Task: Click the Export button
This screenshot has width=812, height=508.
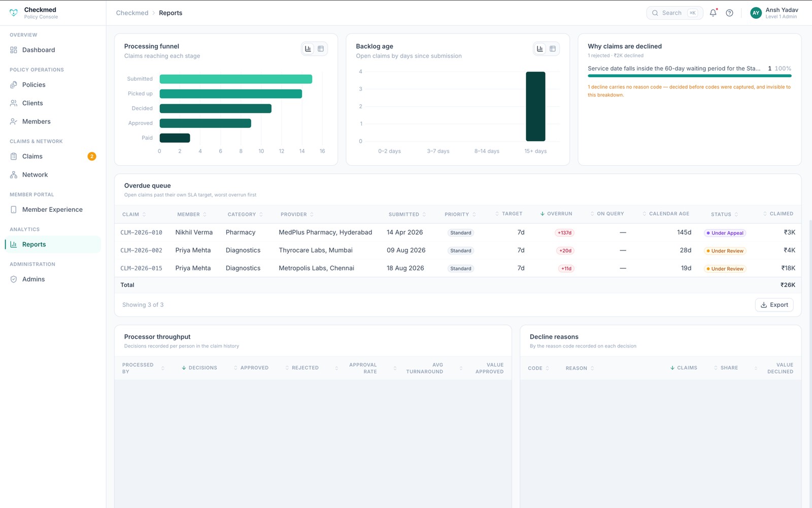Action: pos(774,305)
